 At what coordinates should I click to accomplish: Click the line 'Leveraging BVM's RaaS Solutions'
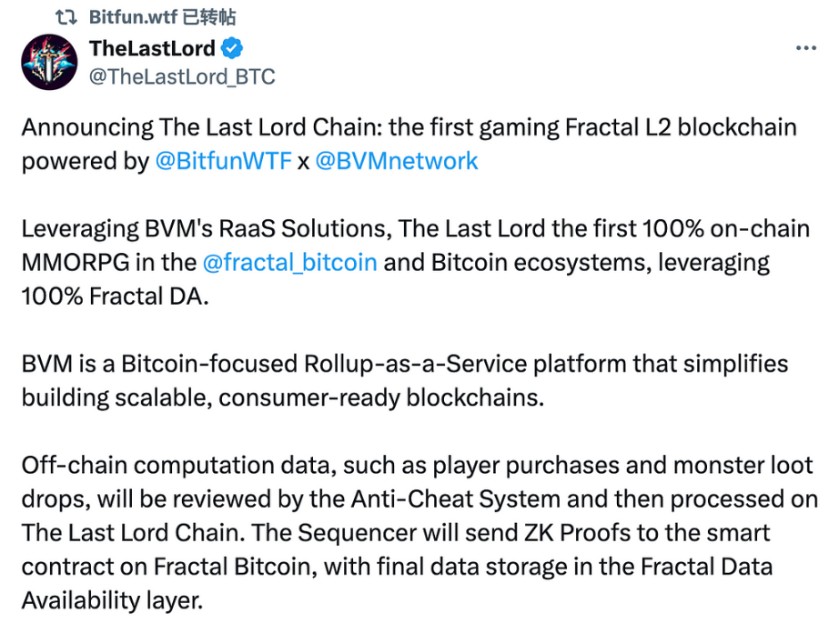tap(416, 229)
